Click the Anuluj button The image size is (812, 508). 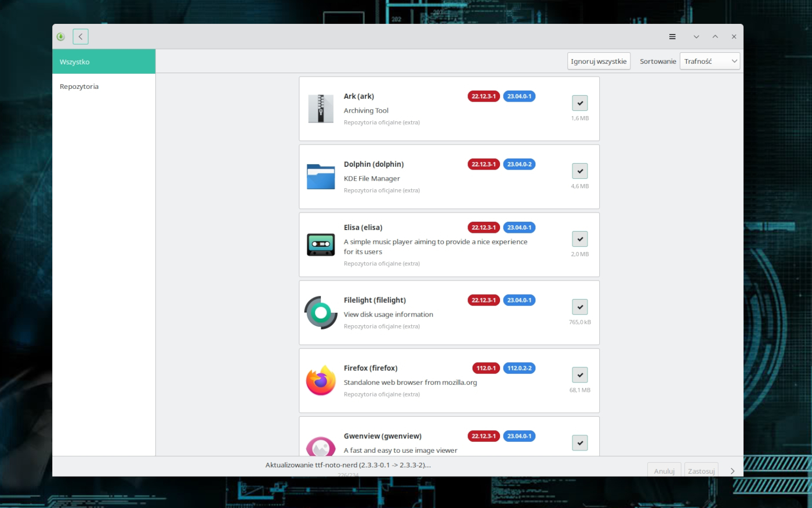coord(664,471)
